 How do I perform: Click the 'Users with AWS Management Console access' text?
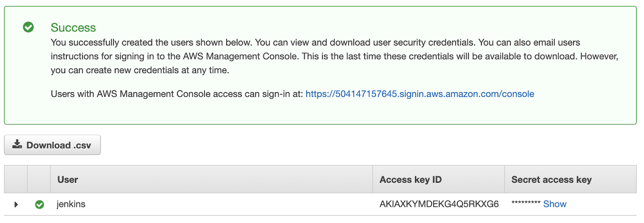point(177,94)
